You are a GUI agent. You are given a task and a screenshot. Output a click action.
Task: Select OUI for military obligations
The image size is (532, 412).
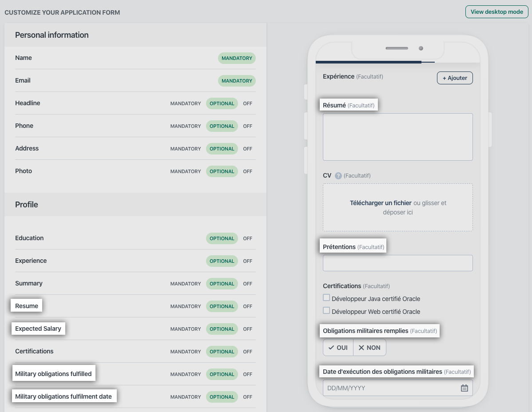coord(338,348)
